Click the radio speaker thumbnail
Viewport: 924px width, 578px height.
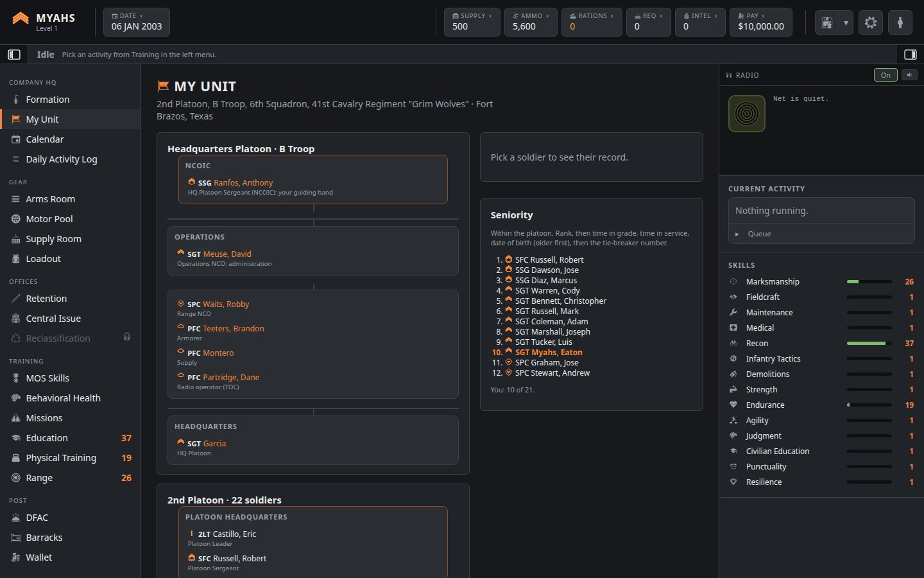(x=747, y=114)
